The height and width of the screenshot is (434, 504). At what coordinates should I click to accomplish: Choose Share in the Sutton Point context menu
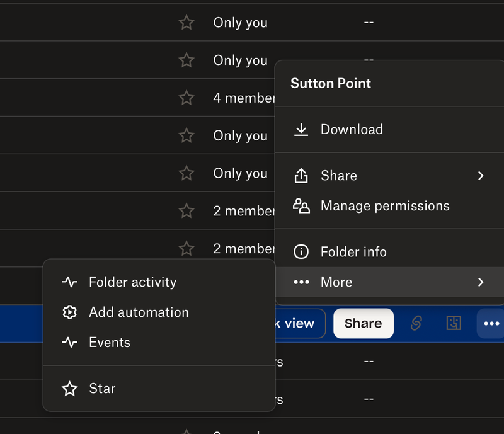[339, 176]
